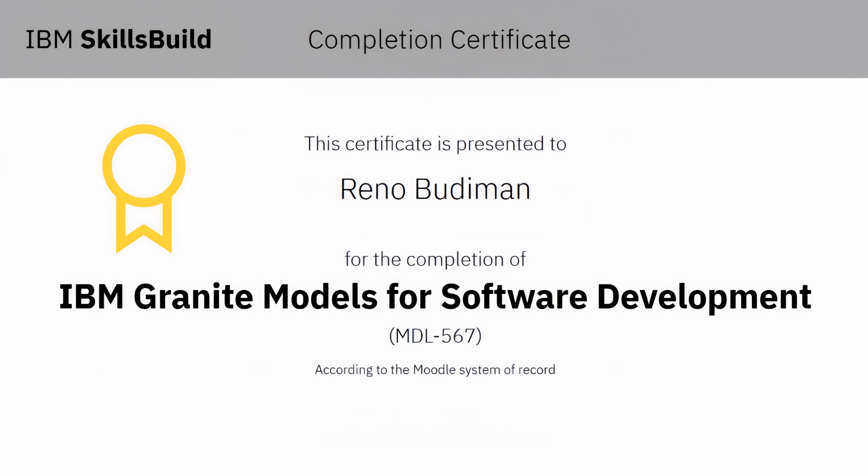The image size is (868, 476).
Task: Click the IBM SkillsBuild logo in header
Action: click(x=119, y=39)
